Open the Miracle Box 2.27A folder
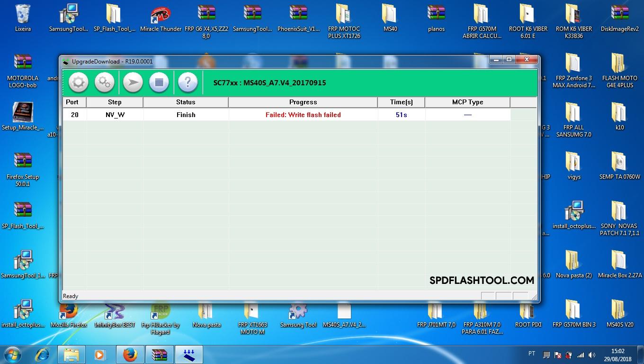The width and height of the screenshot is (644, 364). click(x=620, y=265)
